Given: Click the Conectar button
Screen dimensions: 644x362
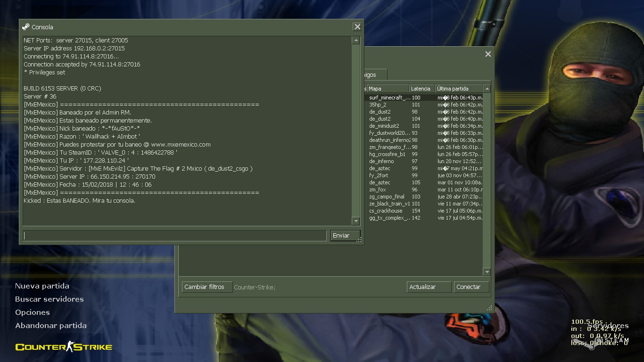Looking at the screenshot, I should coord(471,287).
